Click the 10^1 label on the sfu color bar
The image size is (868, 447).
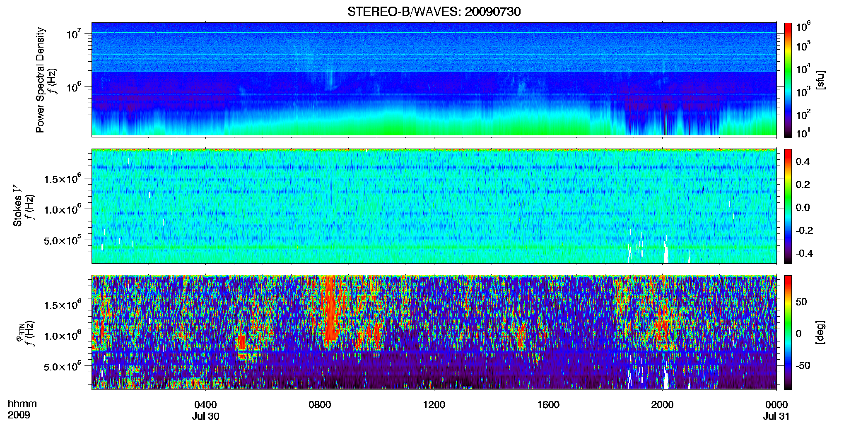803,133
